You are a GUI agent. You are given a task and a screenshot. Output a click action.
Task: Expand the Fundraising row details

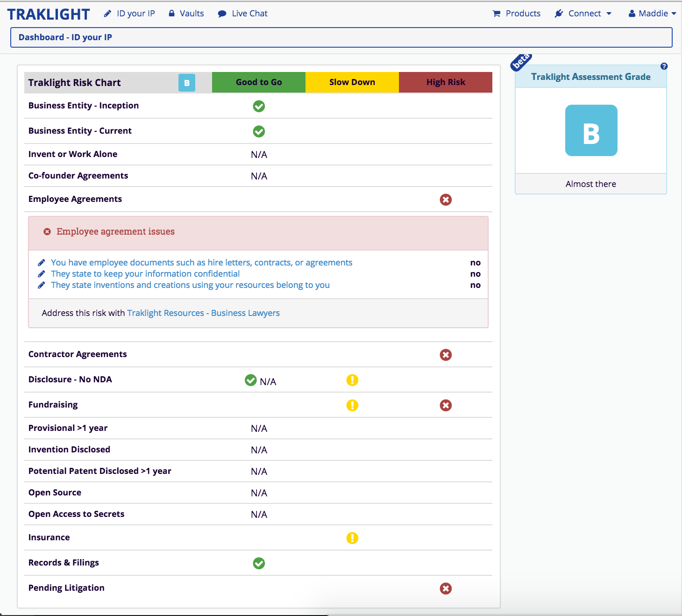53,405
